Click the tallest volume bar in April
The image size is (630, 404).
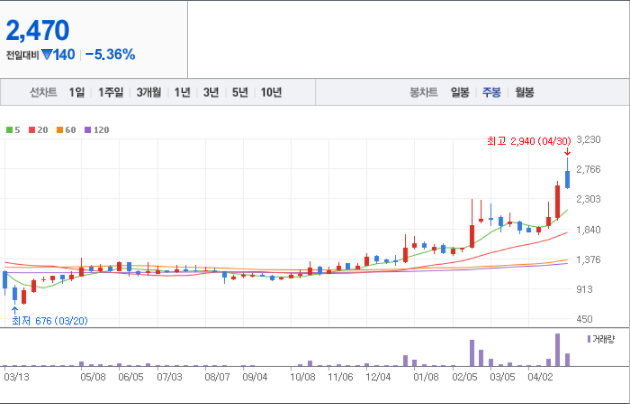(x=558, y=350)
